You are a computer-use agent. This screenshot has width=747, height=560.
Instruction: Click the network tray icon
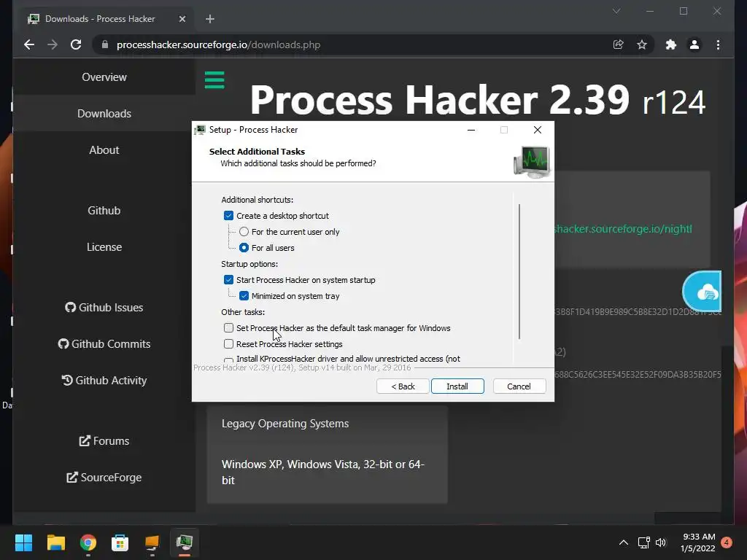coord(643,542)
